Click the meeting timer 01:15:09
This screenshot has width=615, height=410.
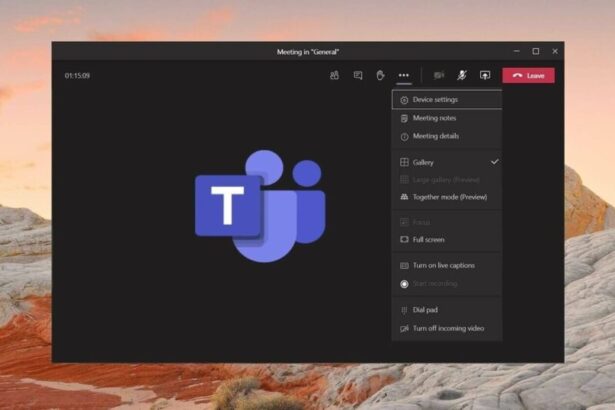77,75
